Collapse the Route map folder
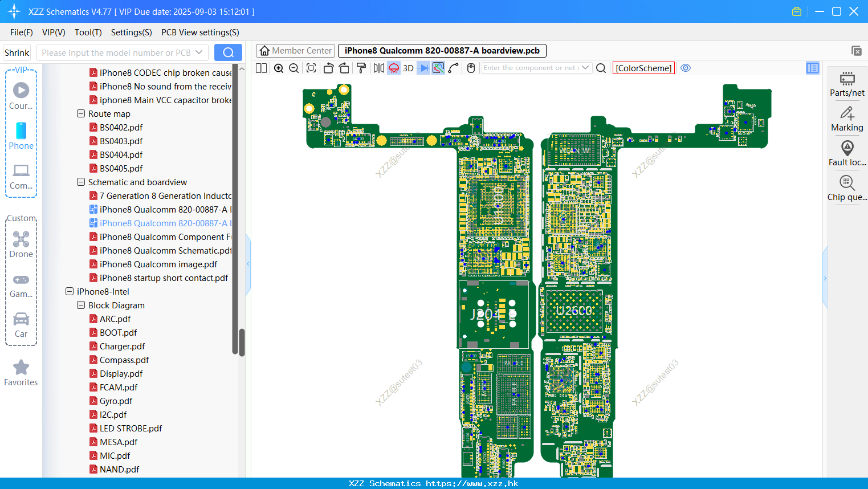The width and height of the screenshot is (868, 489). click(81, 113)
